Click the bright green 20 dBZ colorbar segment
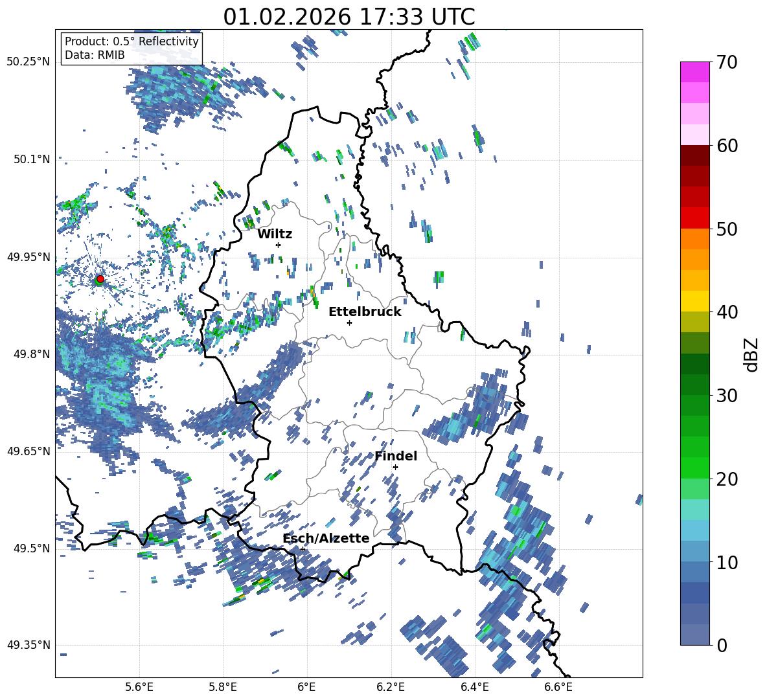767x700 pixels. tap(694, 468)
